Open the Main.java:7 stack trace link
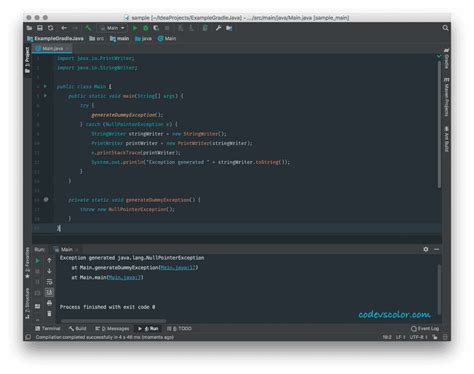Image resolution: width=474 pixels, height=374 pixels. tap(125, 277)
